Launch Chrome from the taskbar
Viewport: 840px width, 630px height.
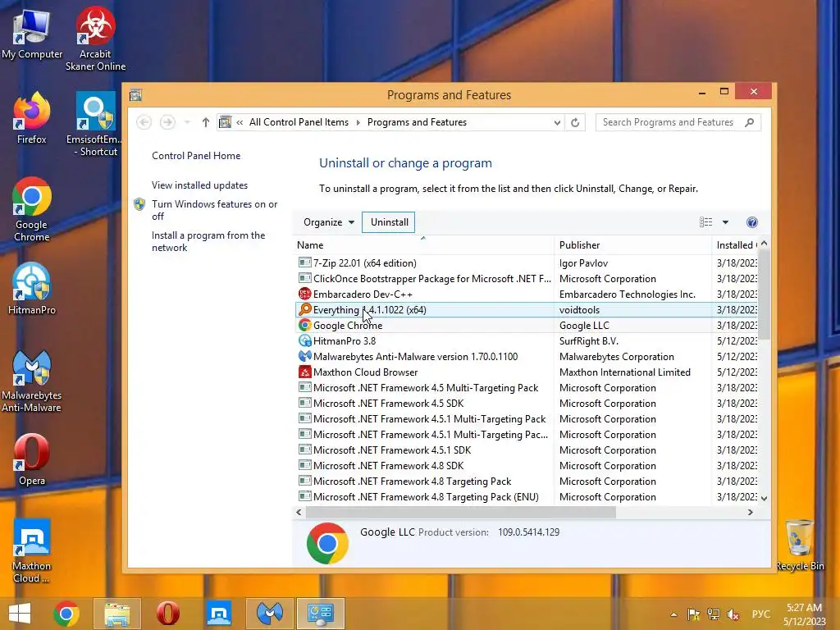click(66, 614)
